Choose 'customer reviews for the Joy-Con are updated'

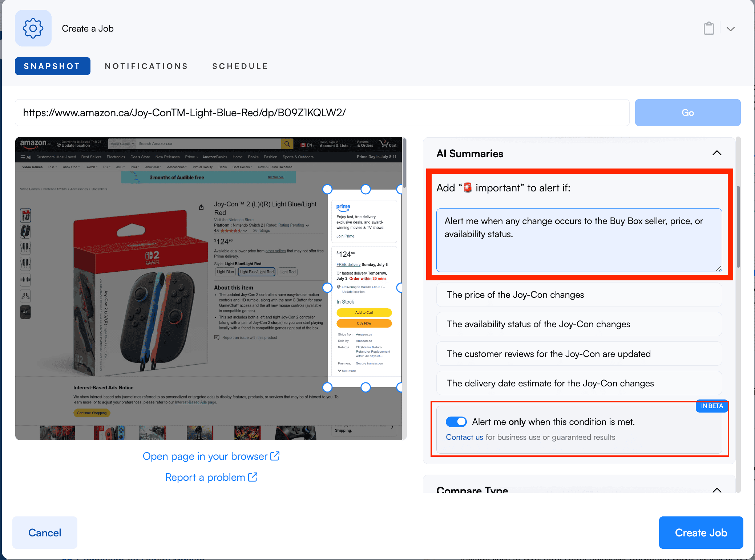pos(579,354)
